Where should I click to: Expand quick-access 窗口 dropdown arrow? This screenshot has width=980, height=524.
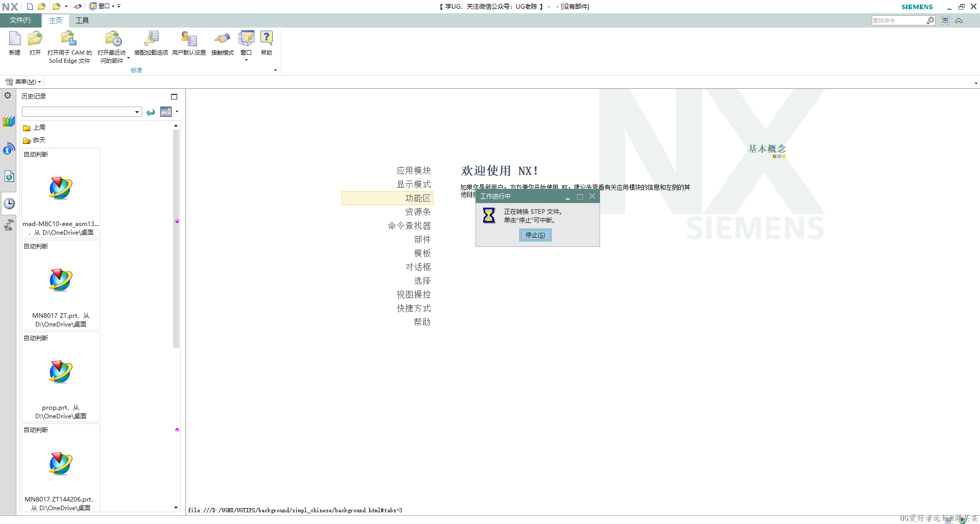(x=113, y=7)
